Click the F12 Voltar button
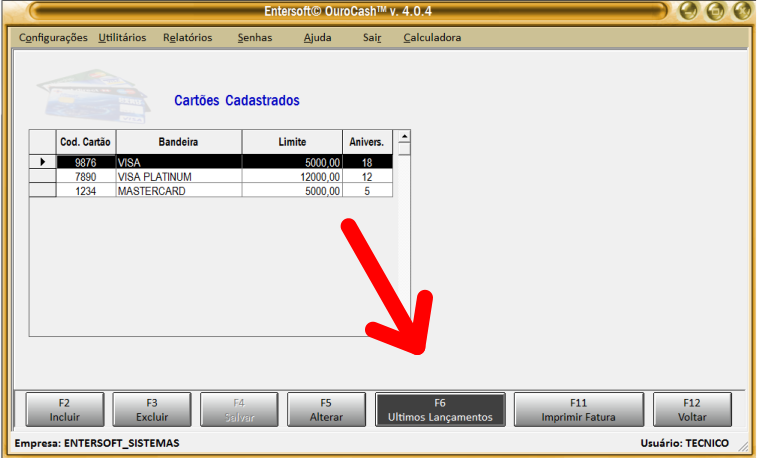Viewport: 757px width, 458px height. coord(692,410)
